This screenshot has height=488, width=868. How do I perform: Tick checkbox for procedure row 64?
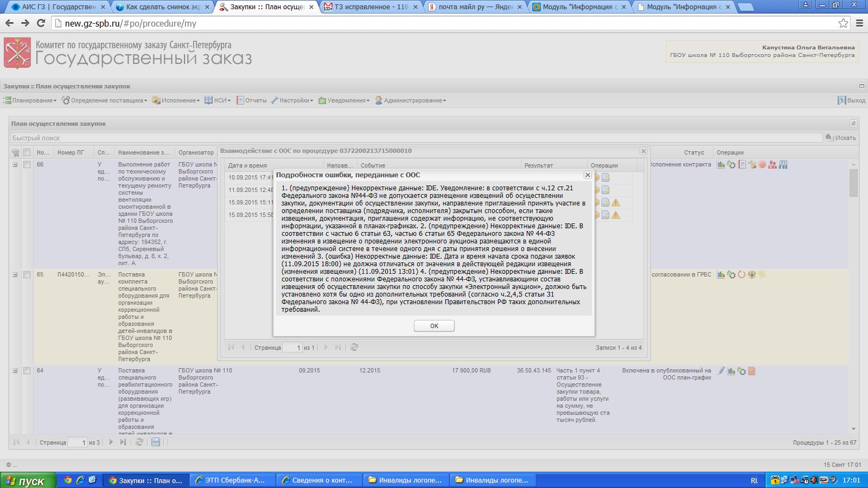pos(27,371)
